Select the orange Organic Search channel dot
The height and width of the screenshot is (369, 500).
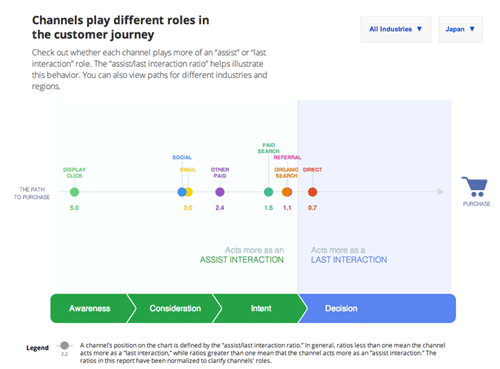point(286,192)
